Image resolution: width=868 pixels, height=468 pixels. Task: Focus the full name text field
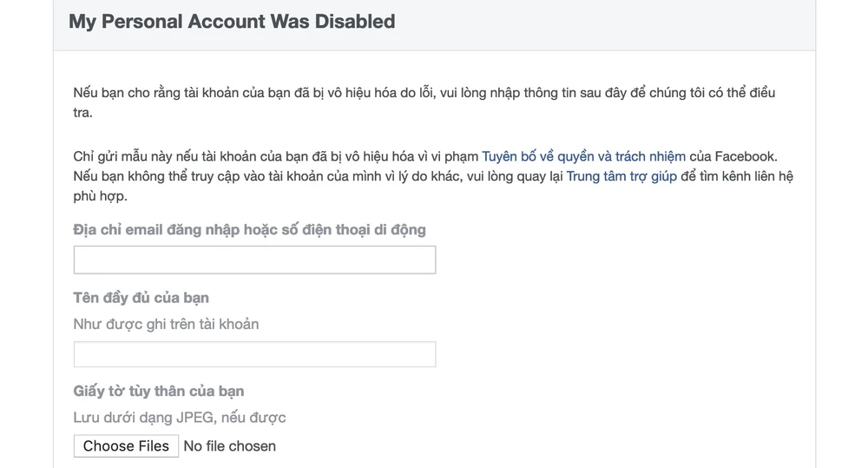click(x=254, y=354)
